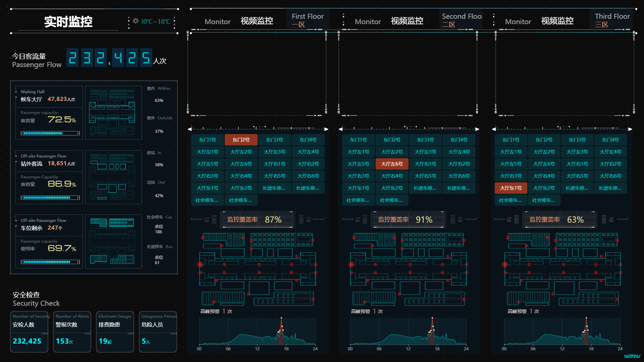
Task: Select active camera 东门2号 on First Floor
Action: pyautogui.click(x=241, y=140)
